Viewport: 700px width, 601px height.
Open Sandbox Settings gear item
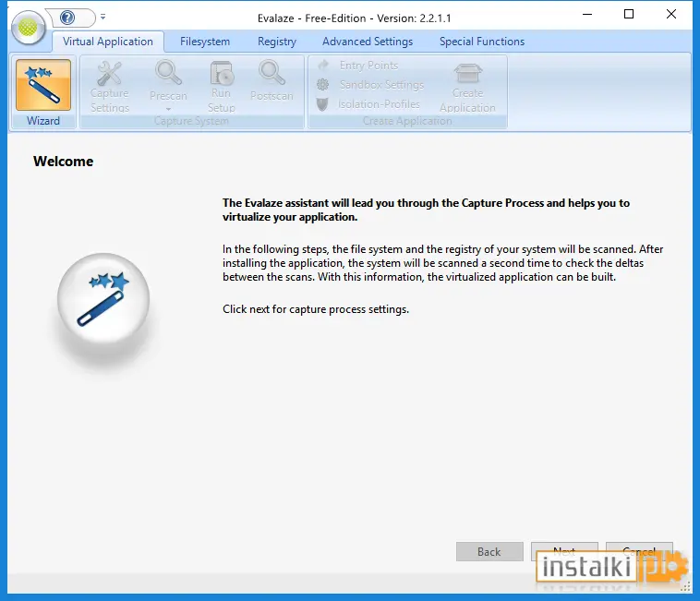pyautogui.click(x=370, y=85)
